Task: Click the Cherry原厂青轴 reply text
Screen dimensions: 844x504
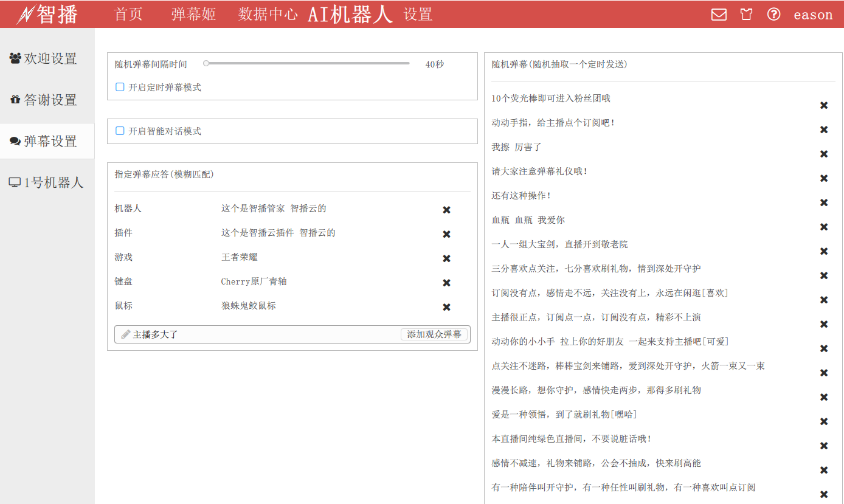Action: click(254, 281)
